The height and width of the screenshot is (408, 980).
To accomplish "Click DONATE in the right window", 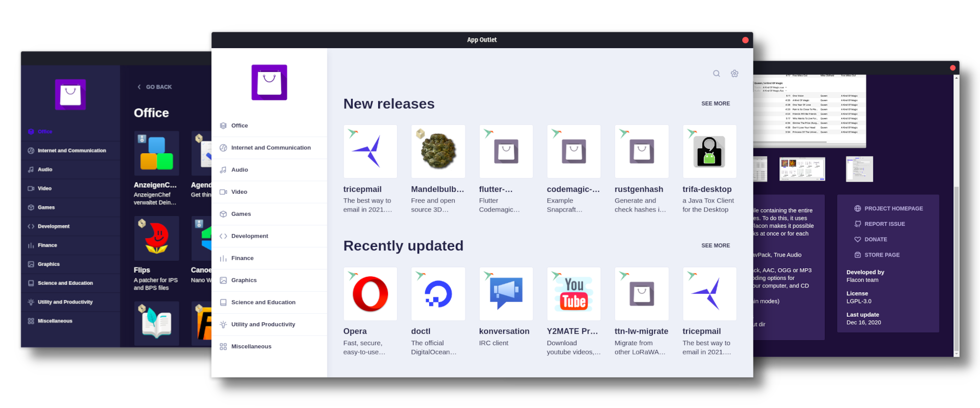I will [x=871, y=239].
